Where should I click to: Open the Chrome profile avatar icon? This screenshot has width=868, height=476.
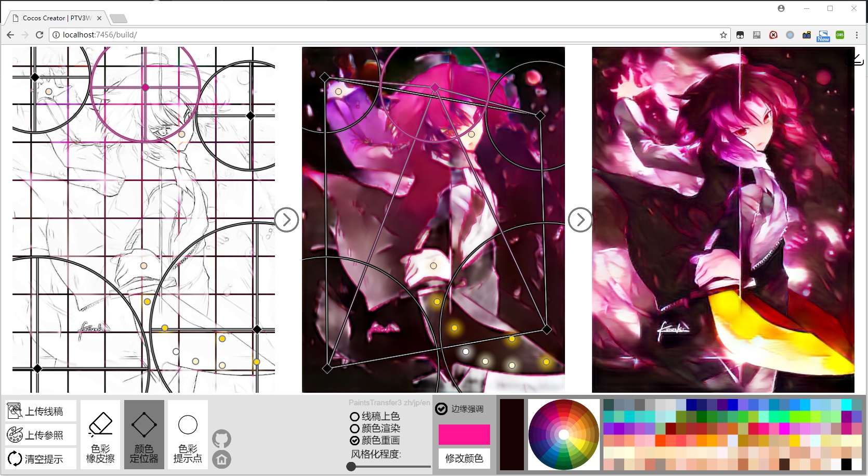pos(781,8)
